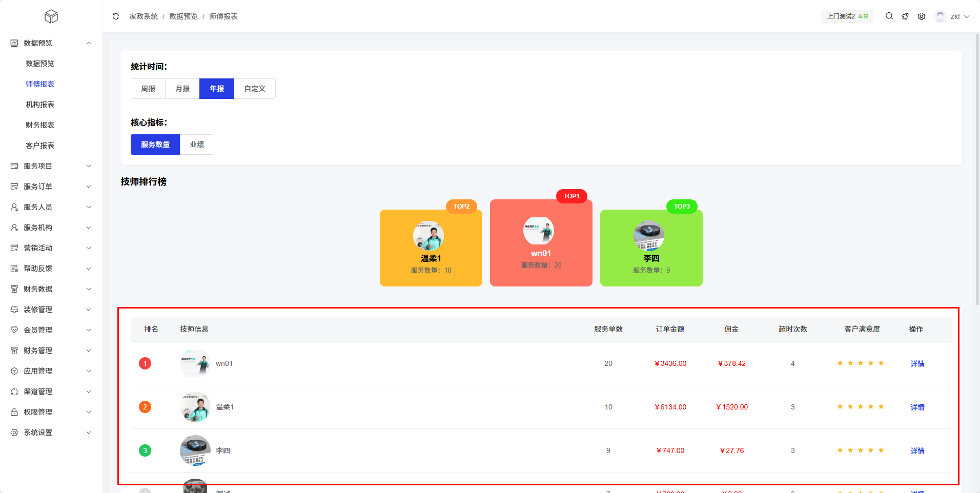980x493 pixels.
Task: Click the 权限管理 lock icon
Action: (14, 412)
